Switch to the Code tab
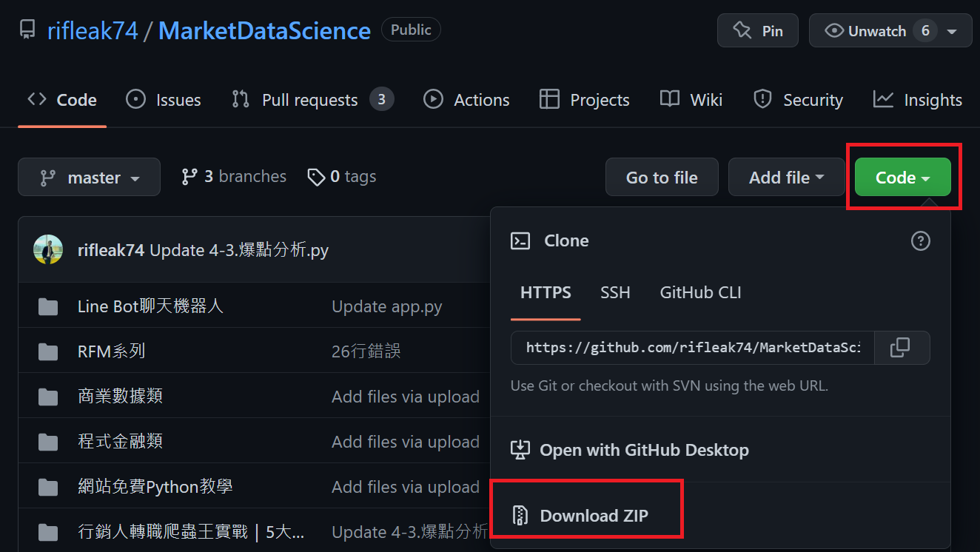This screenshot has height=552, width=980. [62, 100]
